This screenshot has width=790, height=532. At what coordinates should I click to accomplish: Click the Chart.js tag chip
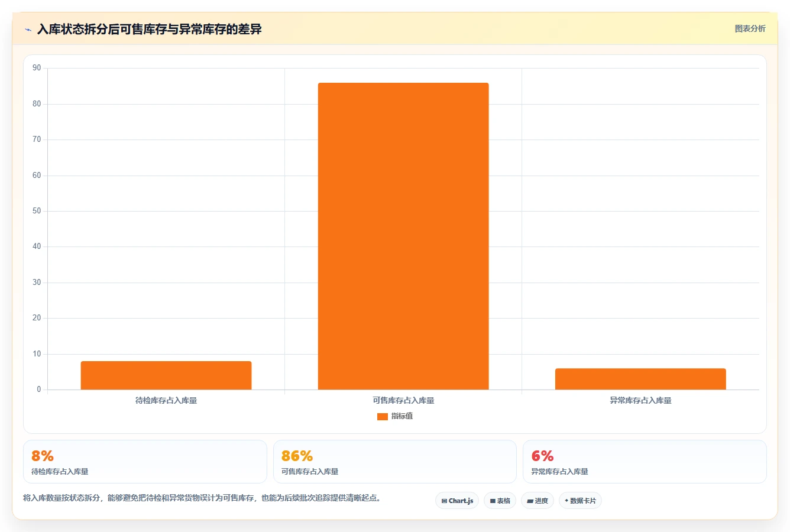click(457, 501)
